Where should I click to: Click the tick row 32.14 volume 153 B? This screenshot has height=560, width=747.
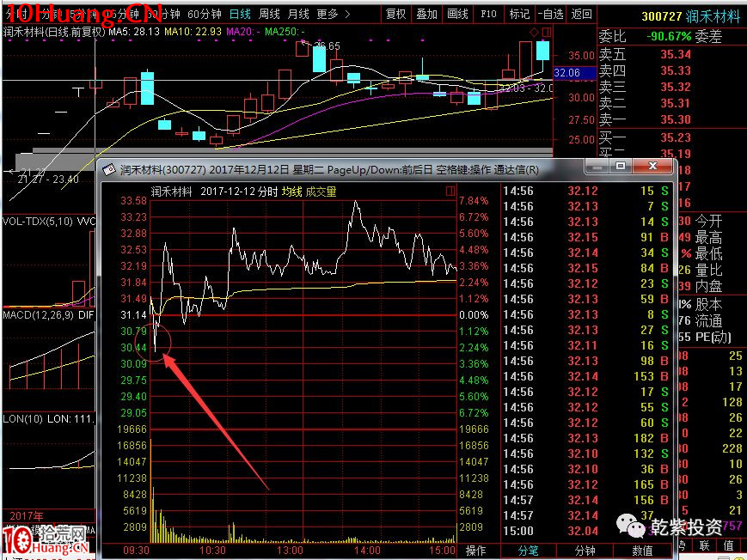[x=586, y=376]
